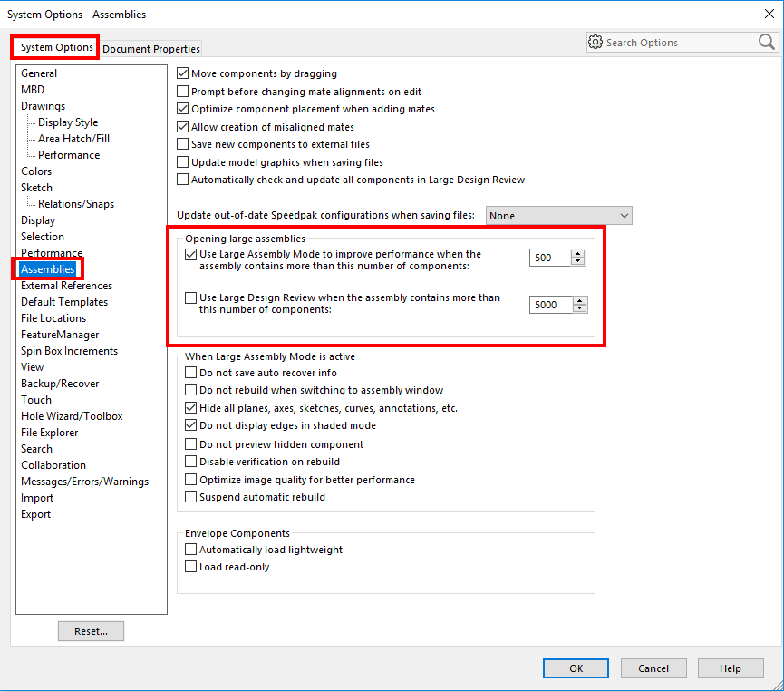Toggle Hide all planes, axes, sketches checkbox
This screenshot has height=692, width=784.
click(x=190, y=408)
